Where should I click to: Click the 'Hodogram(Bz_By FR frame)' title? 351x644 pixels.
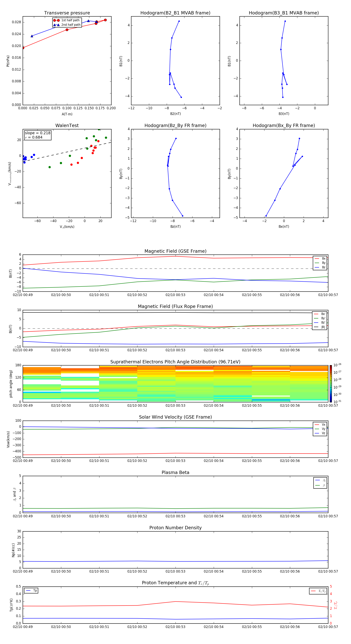click(175, 125)
